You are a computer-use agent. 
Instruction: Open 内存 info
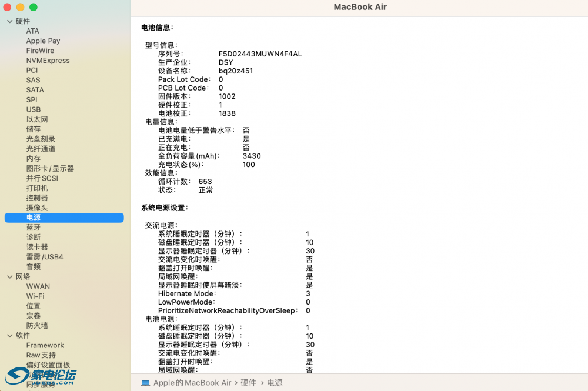(x=34, y=159)
